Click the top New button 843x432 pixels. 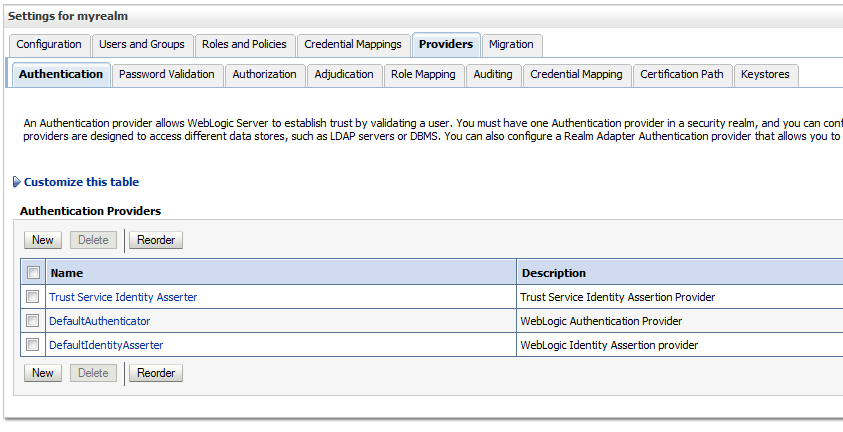coord(42,240)
